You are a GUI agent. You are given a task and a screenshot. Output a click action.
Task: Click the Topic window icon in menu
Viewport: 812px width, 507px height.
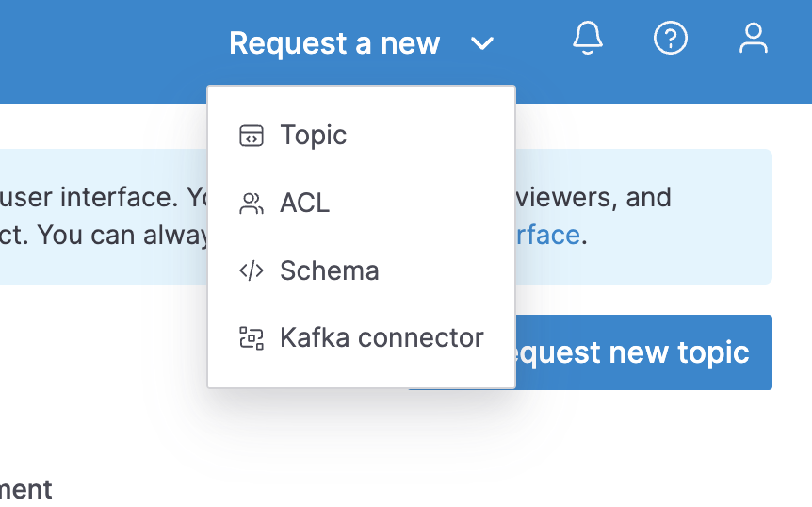252,136
